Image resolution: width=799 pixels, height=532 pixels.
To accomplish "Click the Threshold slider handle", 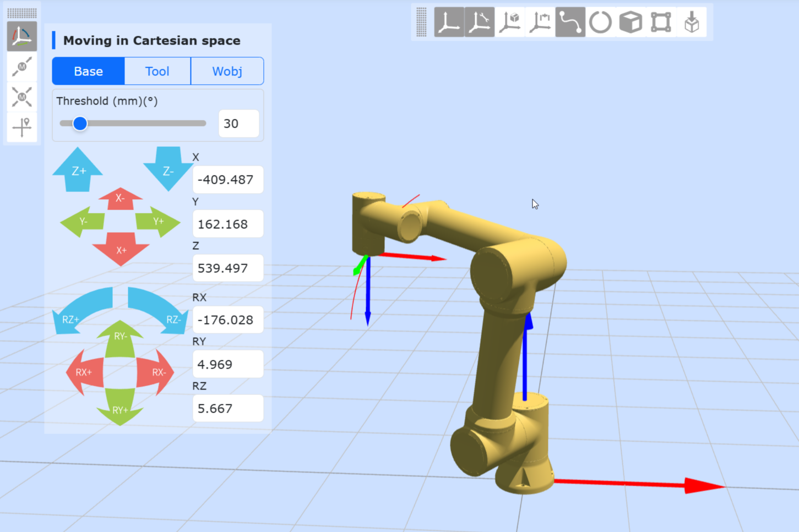I will 80,124.
